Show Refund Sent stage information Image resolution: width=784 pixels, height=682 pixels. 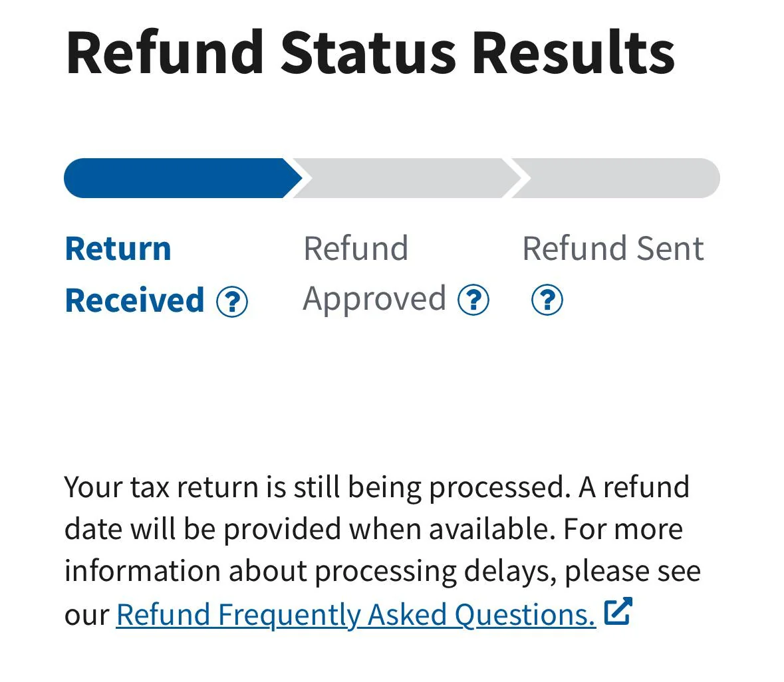(x=547, y=301)
